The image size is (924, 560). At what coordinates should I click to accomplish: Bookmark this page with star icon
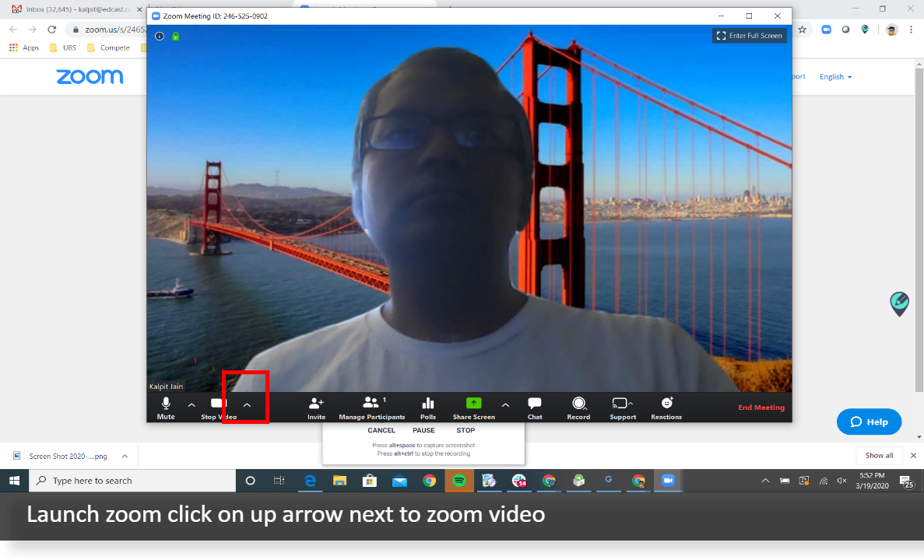(x=802, y=30)
